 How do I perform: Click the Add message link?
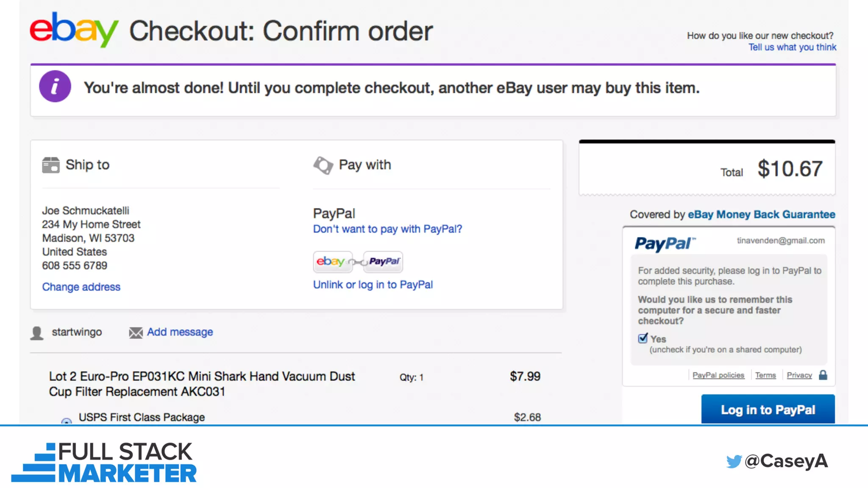180,332
